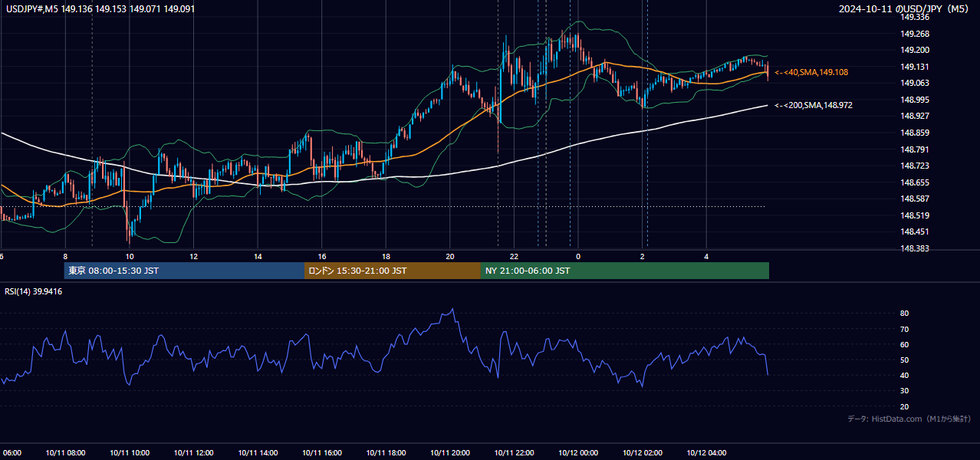Viewport: 980px width, 460px height.
Task: Click price level 148.587 on the axis
Action: 915,199
